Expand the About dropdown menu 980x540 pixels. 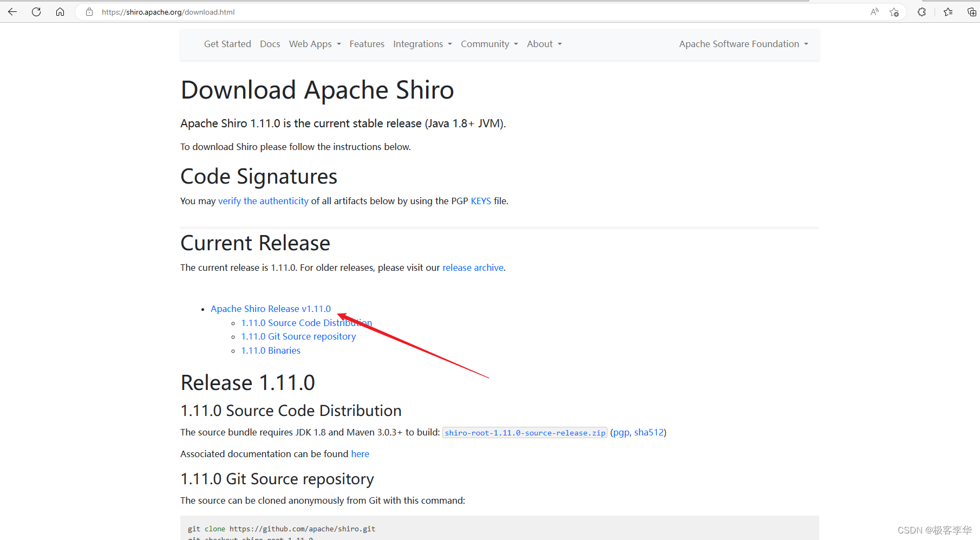(x=544, y=44)
